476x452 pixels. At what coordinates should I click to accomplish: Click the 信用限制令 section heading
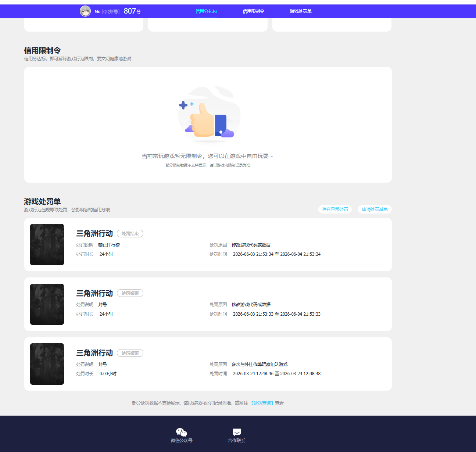click(42, 50)
